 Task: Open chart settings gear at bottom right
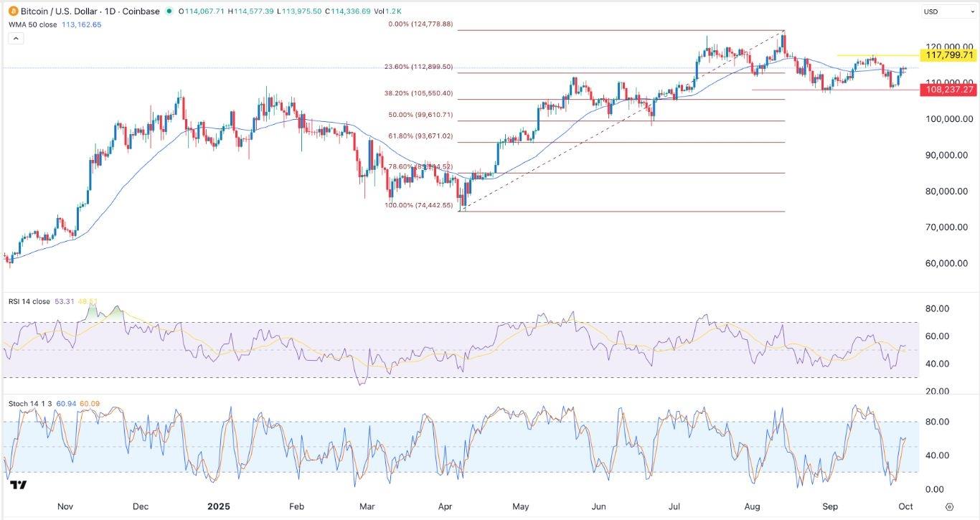point(949,506)
